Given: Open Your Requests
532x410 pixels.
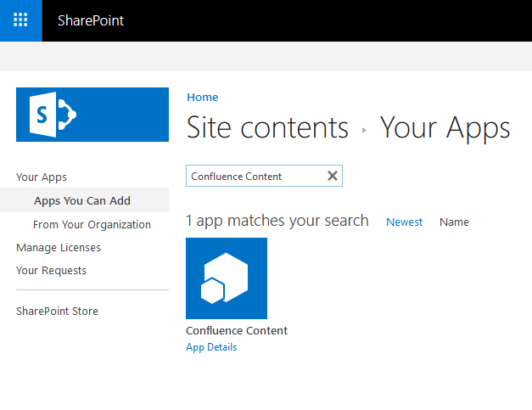Looking at the screenshot, I should click(51, 271).
